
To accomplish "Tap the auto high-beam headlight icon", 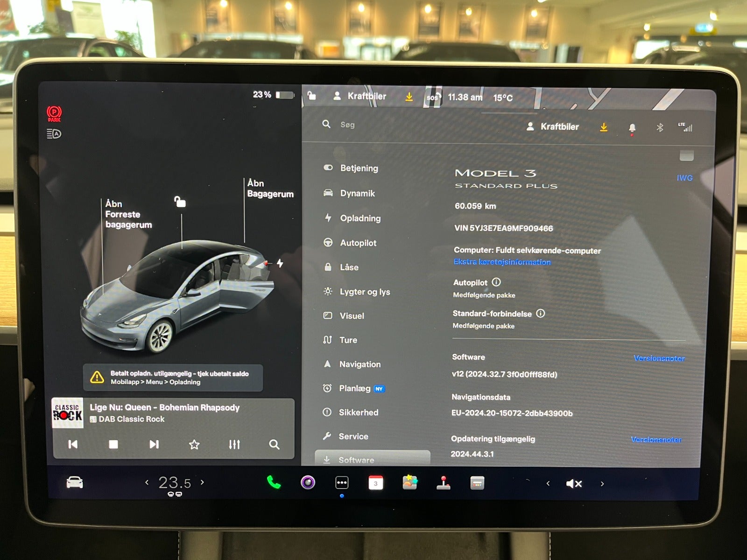I will point(54,134).
